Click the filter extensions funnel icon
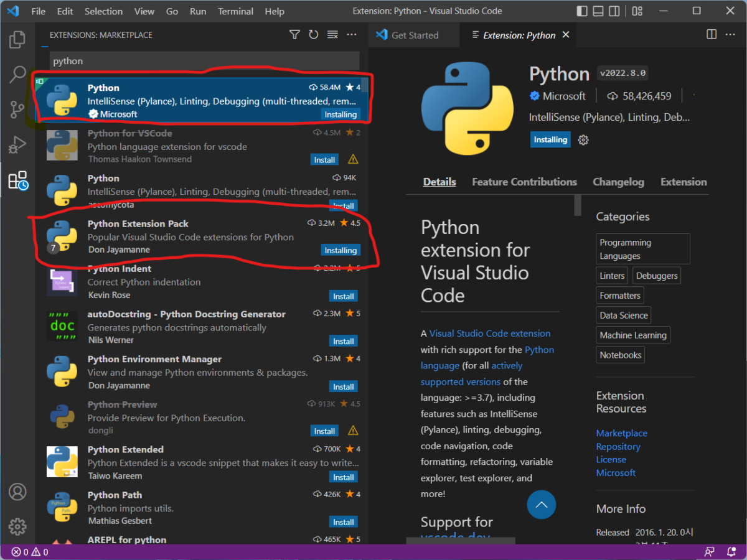Image resolution: width=747 pixels, height=560 pixels. [x=295, y=35]
